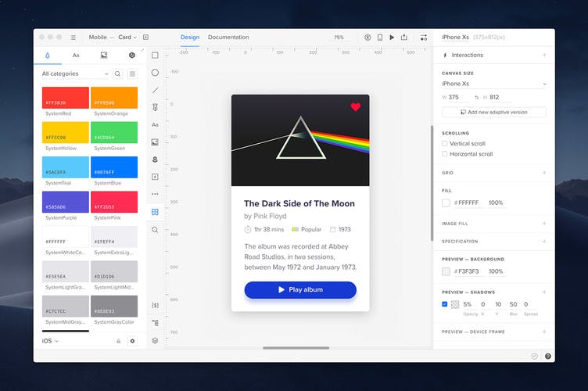588x391 pixels.
Task: Select the Image tool in the vertical toolbar
Action: click(x=155, y=142)
